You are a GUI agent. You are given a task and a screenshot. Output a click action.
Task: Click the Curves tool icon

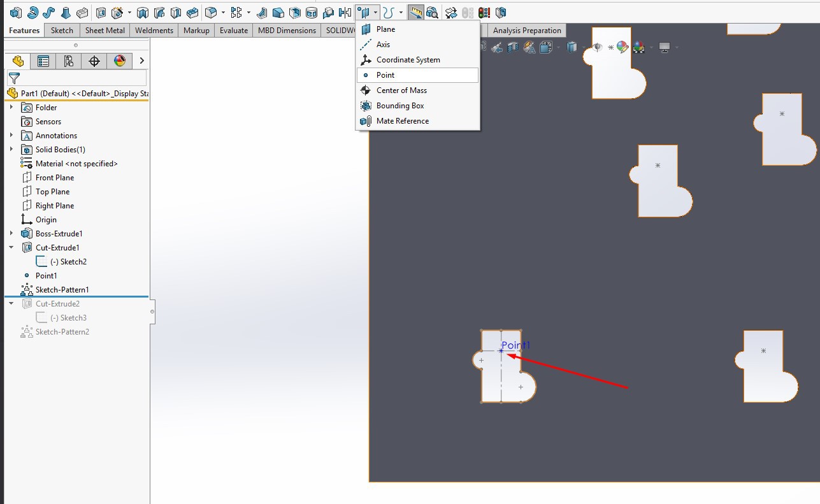point(388,12)
